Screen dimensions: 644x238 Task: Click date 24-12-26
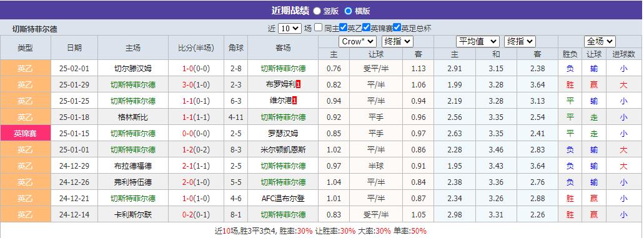pos(74,182)
